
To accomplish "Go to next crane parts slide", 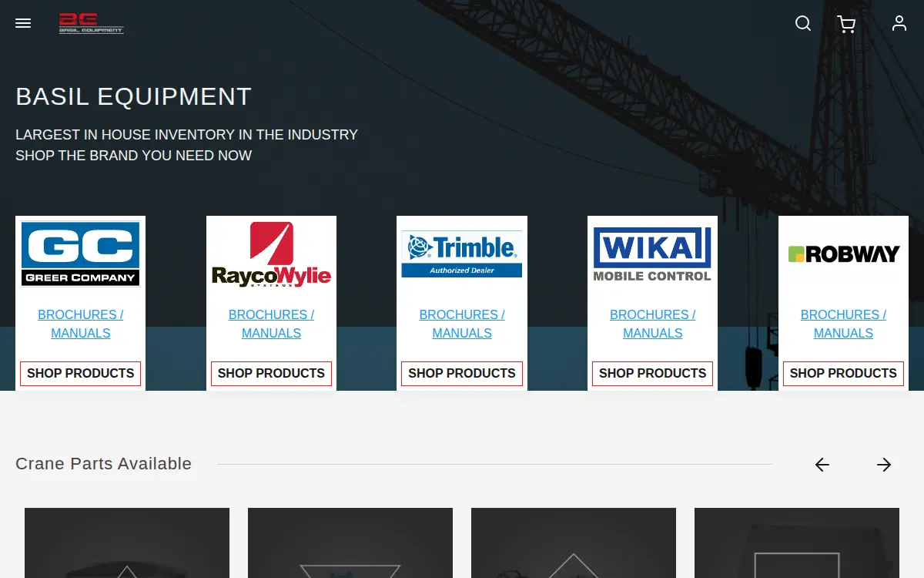I will point(884,465).
